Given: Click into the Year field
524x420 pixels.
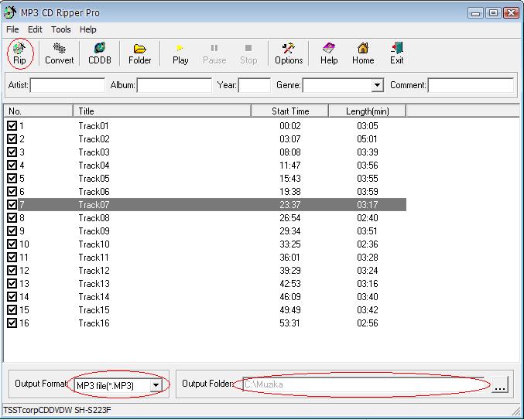Looking at the screenshot, I should [255, 85].
